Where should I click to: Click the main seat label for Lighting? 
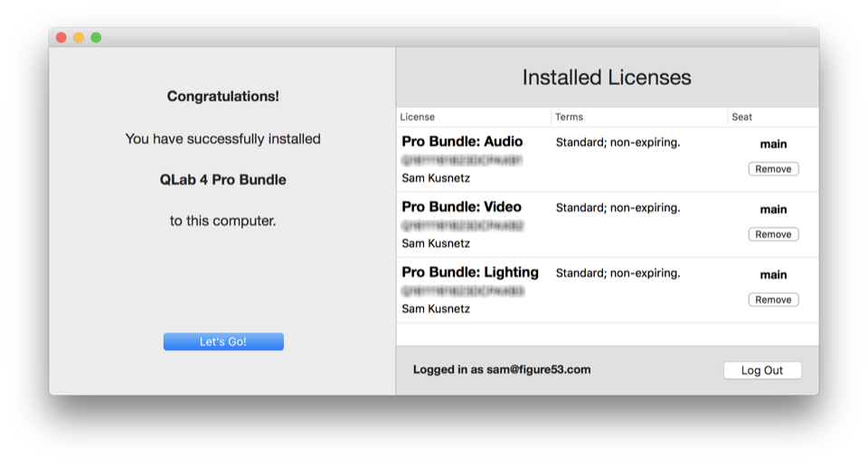pyautogui.click(x=773, y=274)
